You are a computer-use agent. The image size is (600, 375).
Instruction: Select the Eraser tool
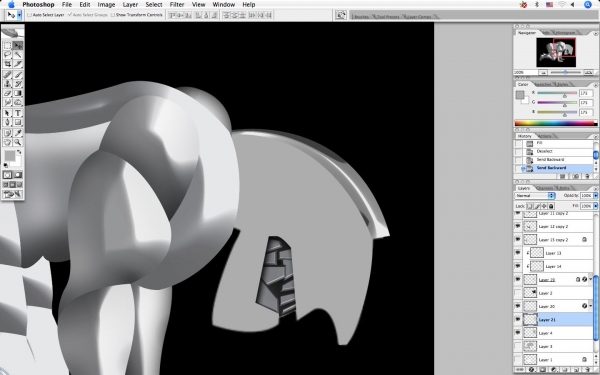7,93
